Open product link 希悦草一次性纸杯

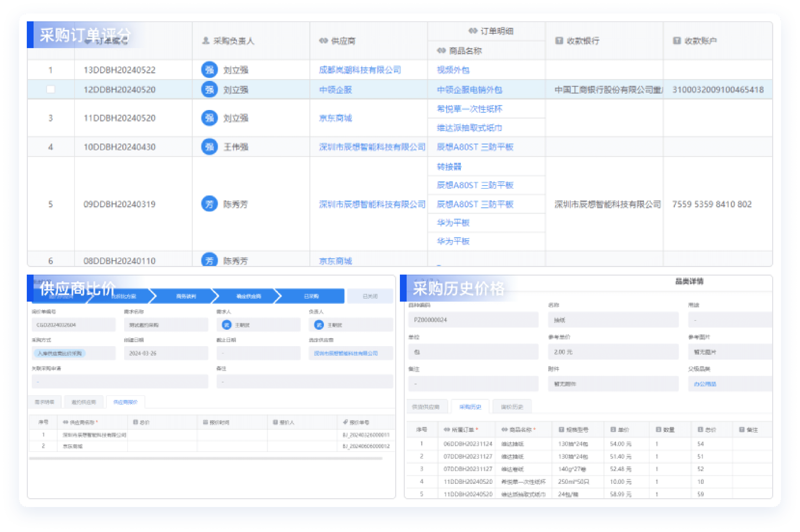[469, 109]
